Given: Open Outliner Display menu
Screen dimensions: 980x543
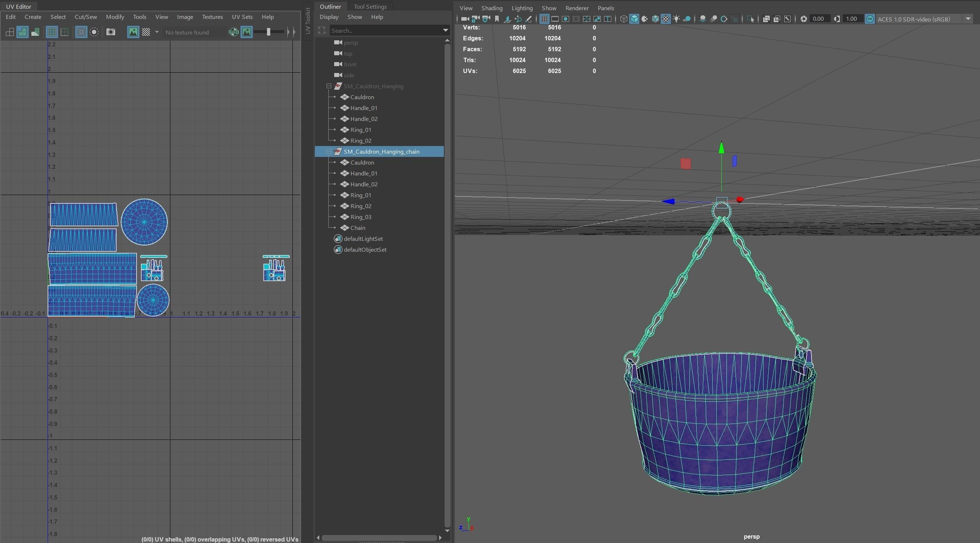Looking at the screenshot, I should 329,17.
